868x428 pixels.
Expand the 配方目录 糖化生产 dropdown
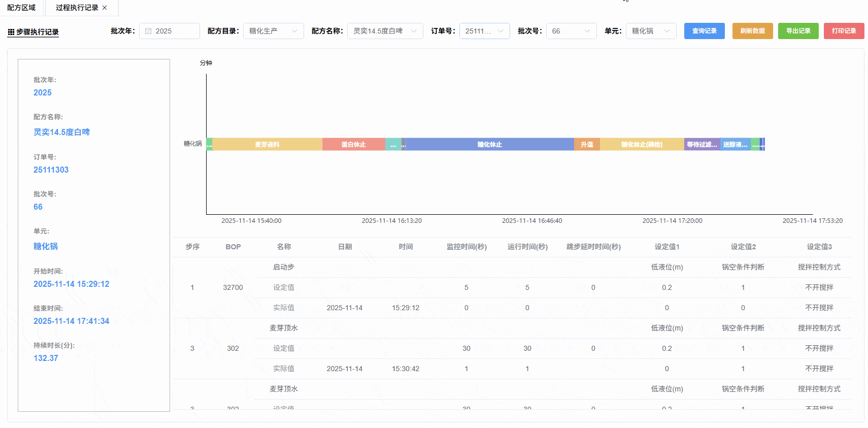pos(274,31)
